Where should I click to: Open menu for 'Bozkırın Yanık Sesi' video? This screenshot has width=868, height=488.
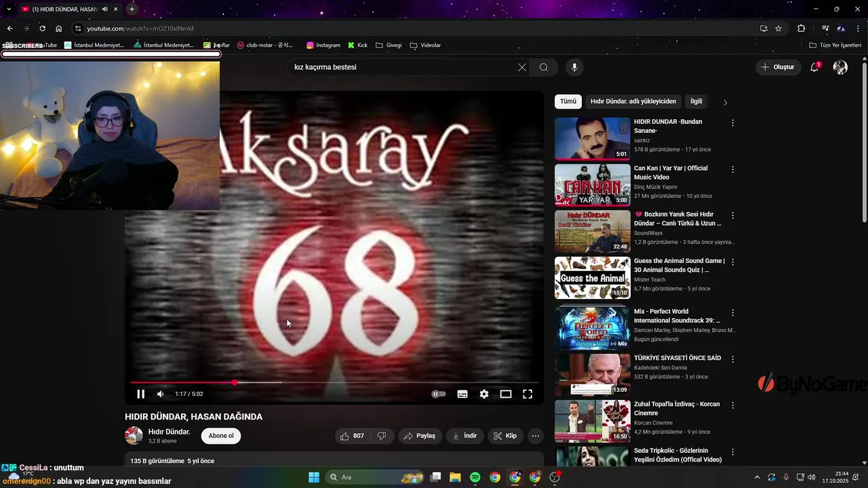732,216
